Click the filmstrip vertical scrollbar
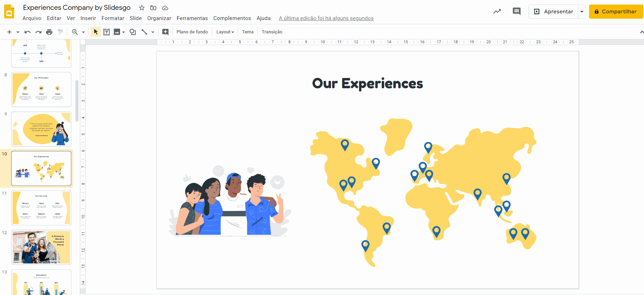Image resolution: width=644 pixels, height=295 pixels. (x=77, y=100)
